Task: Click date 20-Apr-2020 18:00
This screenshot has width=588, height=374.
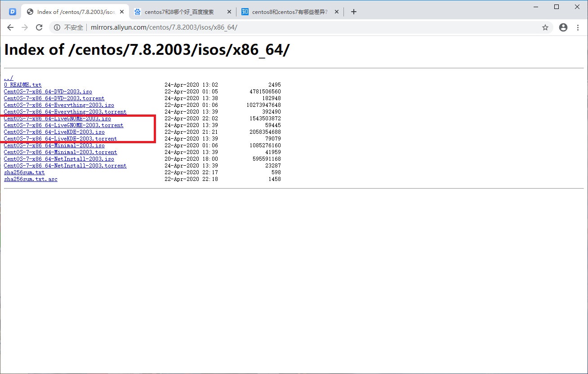Action: [191, 159]
